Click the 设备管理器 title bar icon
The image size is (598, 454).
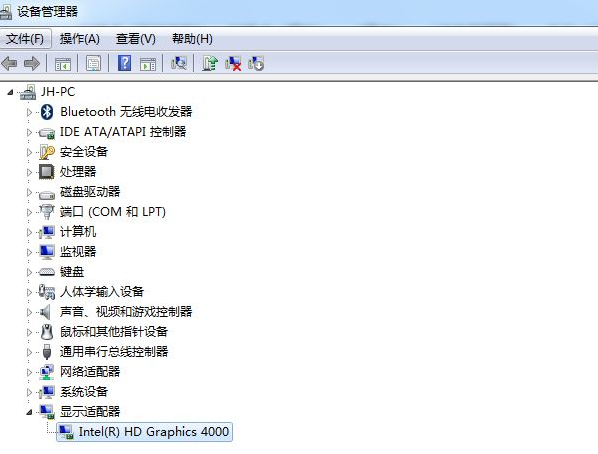6,11
